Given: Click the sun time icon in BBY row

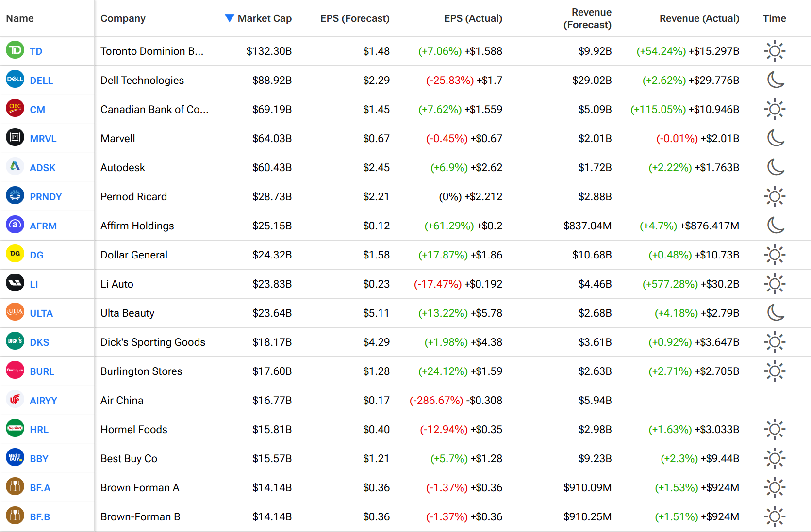Looking at the screenshot, I should pyautogui.click(x=775, y=458).
